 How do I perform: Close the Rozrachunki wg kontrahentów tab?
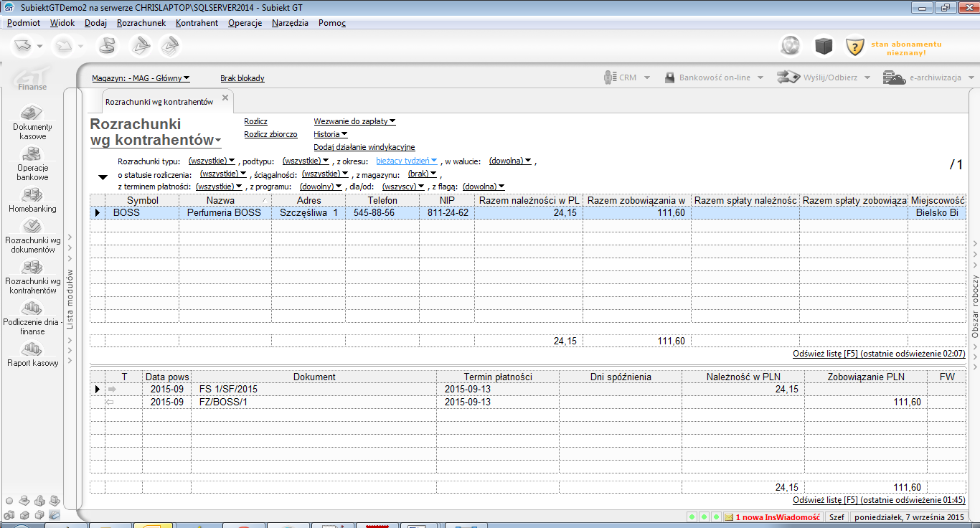(x=225, y=98)
